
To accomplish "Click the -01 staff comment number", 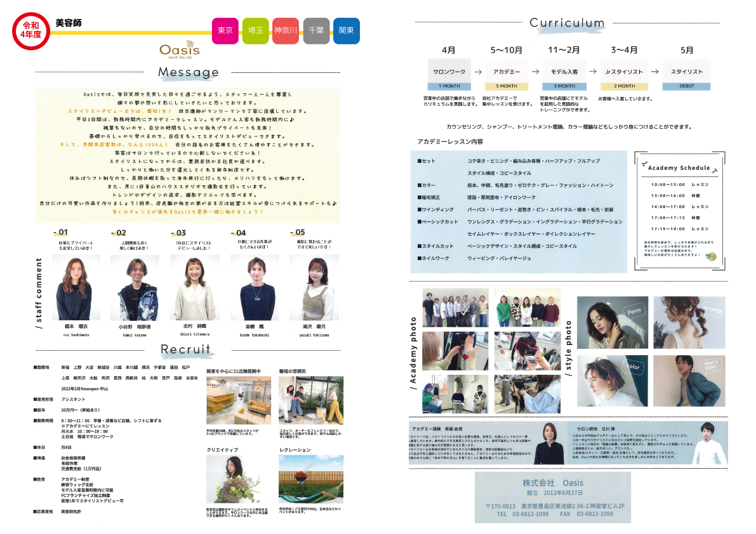I will [61, 232].
